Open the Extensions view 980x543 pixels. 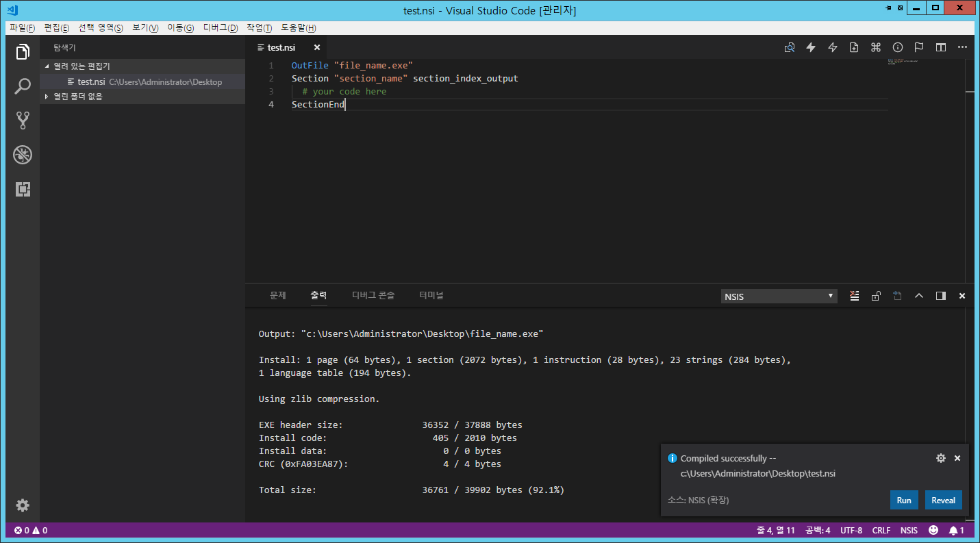[x=23, y=189]
